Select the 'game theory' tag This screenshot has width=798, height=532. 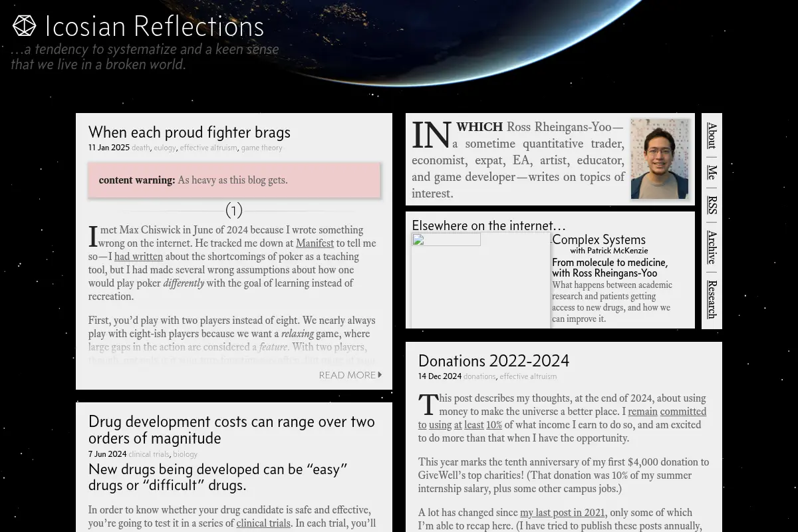point(261,148)
